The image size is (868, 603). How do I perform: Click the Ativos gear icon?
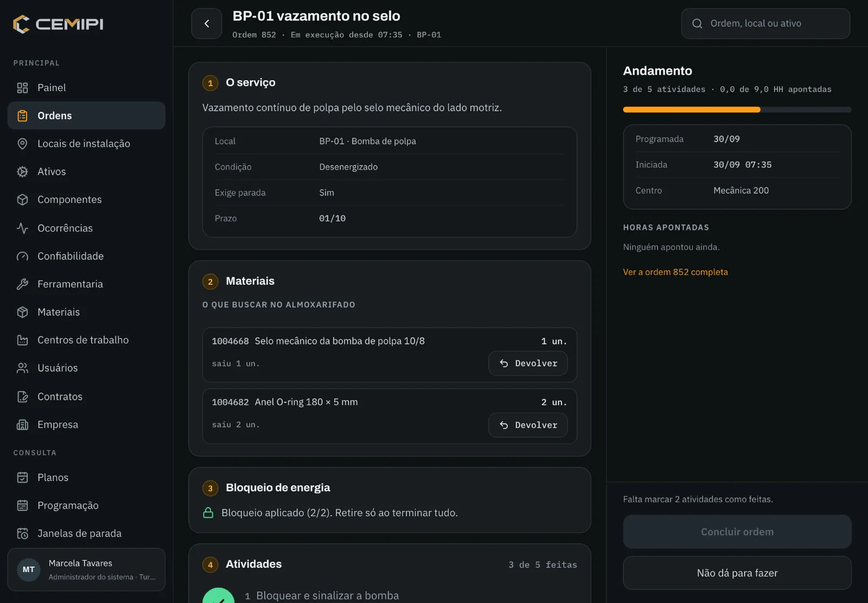point(22,171)
